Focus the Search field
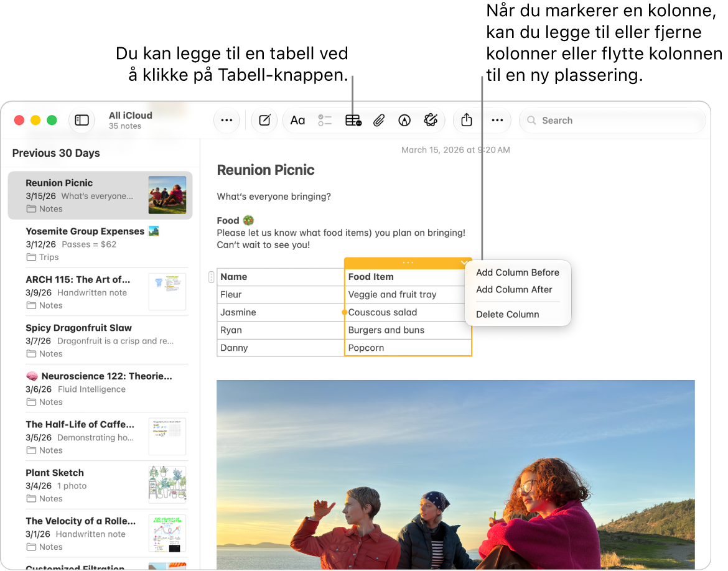The height and width of the screenshot is (571, 728). tap(612, 120)
